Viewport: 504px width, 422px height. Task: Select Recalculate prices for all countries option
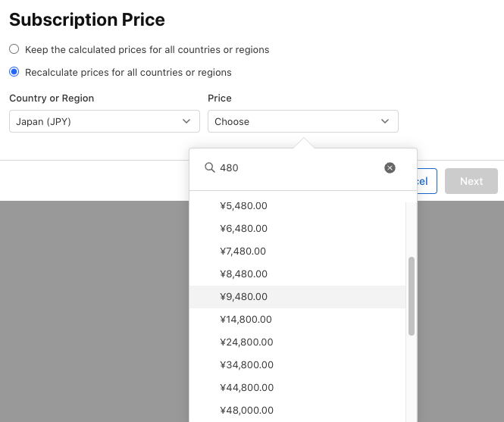click(14, 72)
